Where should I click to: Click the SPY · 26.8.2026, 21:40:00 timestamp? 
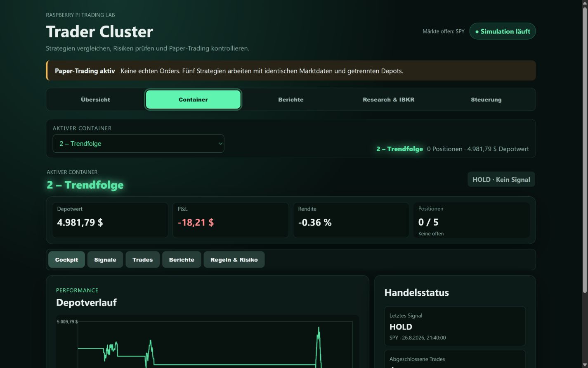click(418, 338)
